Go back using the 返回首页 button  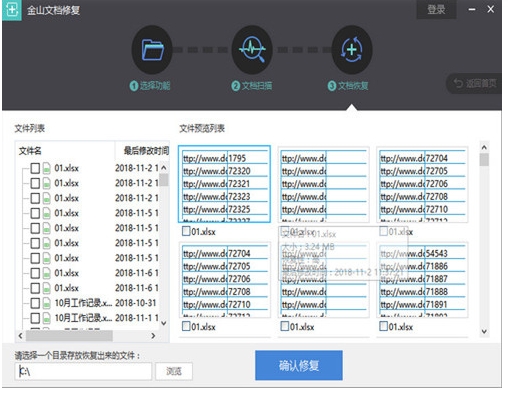pyautogui.click(x=474, y=83)
